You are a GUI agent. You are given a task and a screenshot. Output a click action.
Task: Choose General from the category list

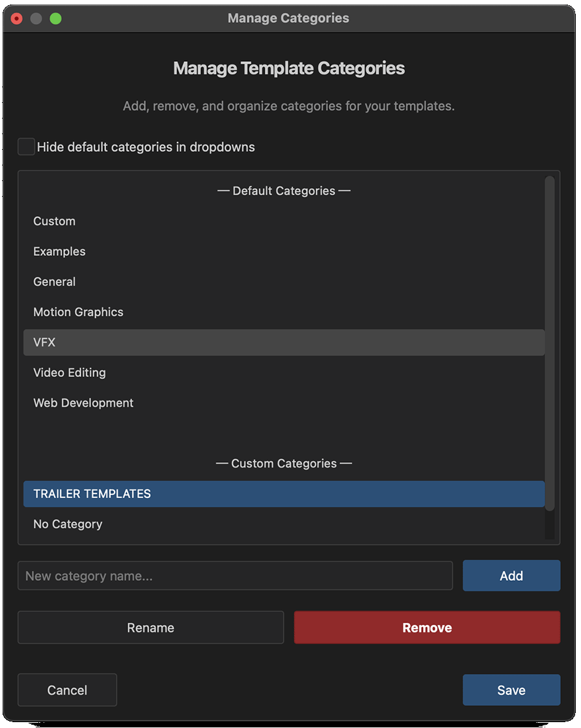pyautogui.click(x=55, y=282)
